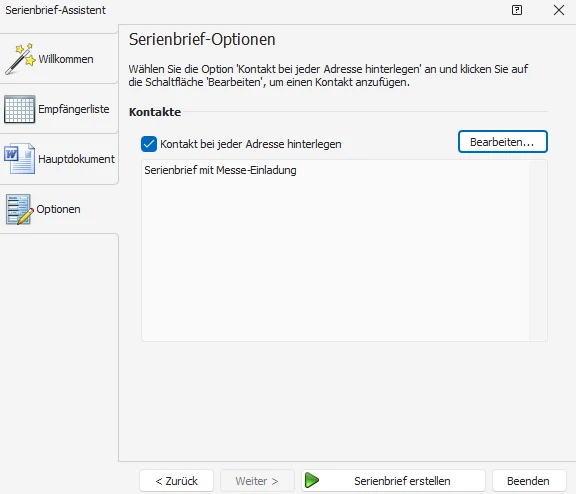Select the 'Serienbrief mit Messe-Einladung' contact entry

[220, 170]
